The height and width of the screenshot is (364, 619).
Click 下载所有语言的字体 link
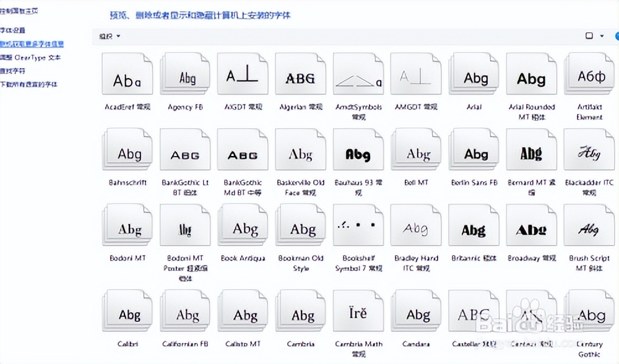[28, 84]
